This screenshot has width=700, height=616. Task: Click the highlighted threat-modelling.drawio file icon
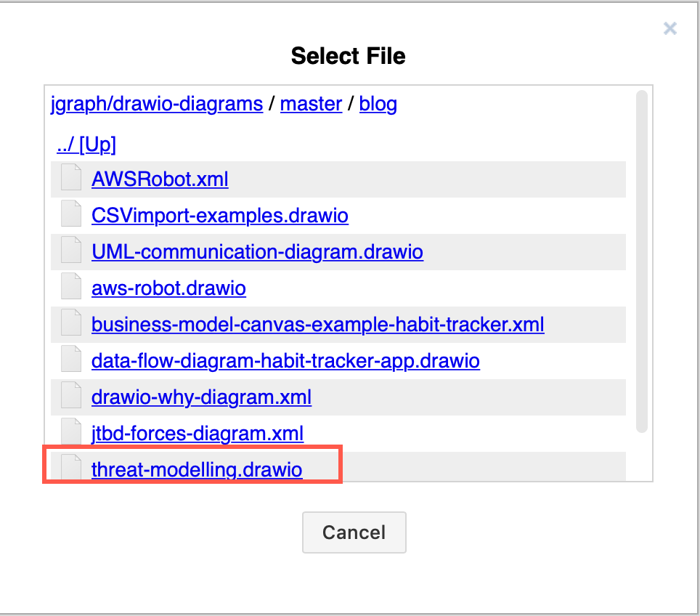click(70, 469)
